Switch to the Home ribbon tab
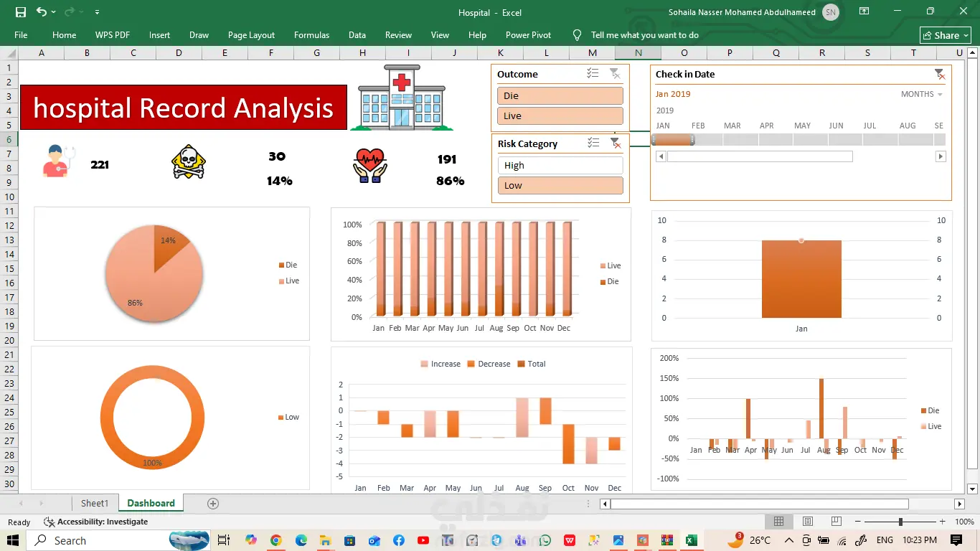The height and width of the screenshot is (551, 980). click(x=64, y=34)
